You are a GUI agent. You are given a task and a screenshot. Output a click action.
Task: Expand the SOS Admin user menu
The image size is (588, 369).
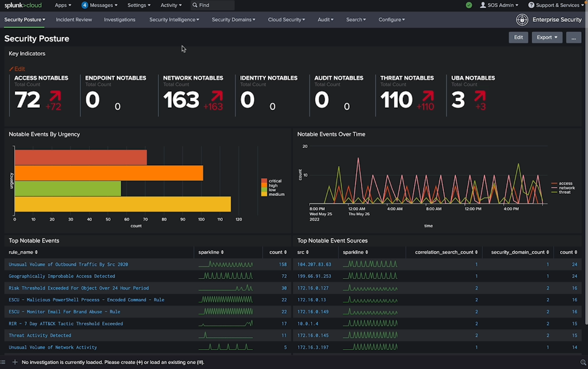tap(499, 5)
